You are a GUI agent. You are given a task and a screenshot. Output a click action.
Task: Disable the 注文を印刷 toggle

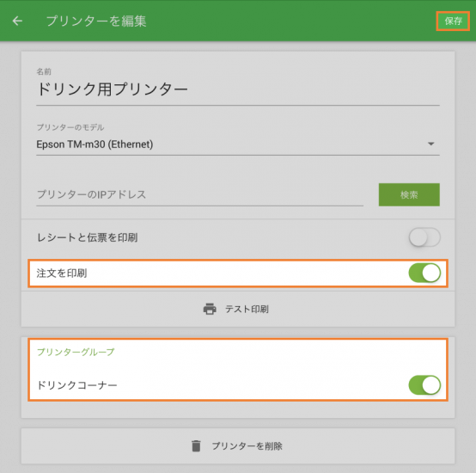(x=424, y=273)
